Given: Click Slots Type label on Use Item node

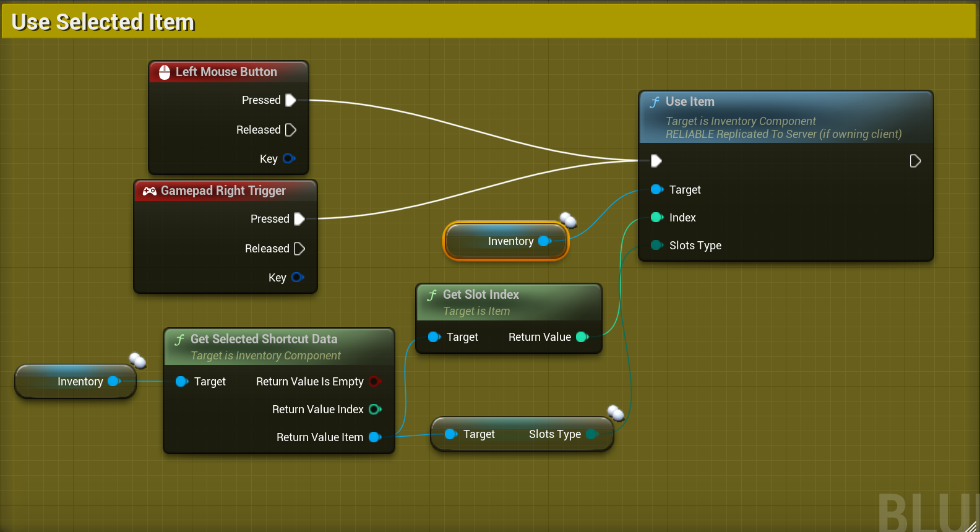Looking at the screenshot, I should pos(695,246).
